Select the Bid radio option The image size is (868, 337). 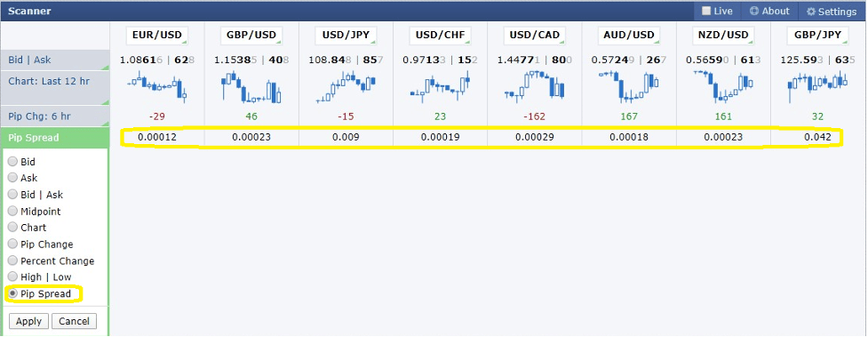tap(12, 162)
